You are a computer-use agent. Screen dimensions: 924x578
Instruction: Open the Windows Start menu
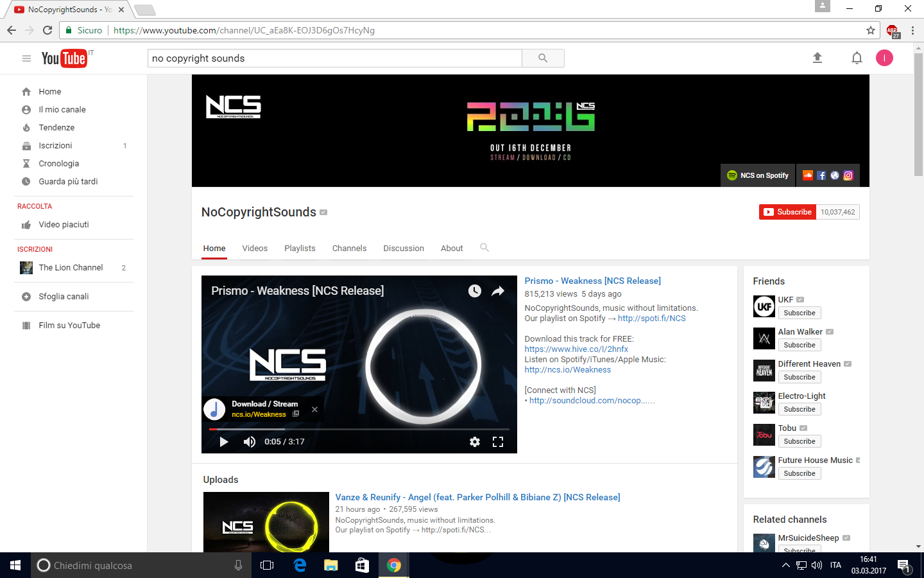pos(15,565)
